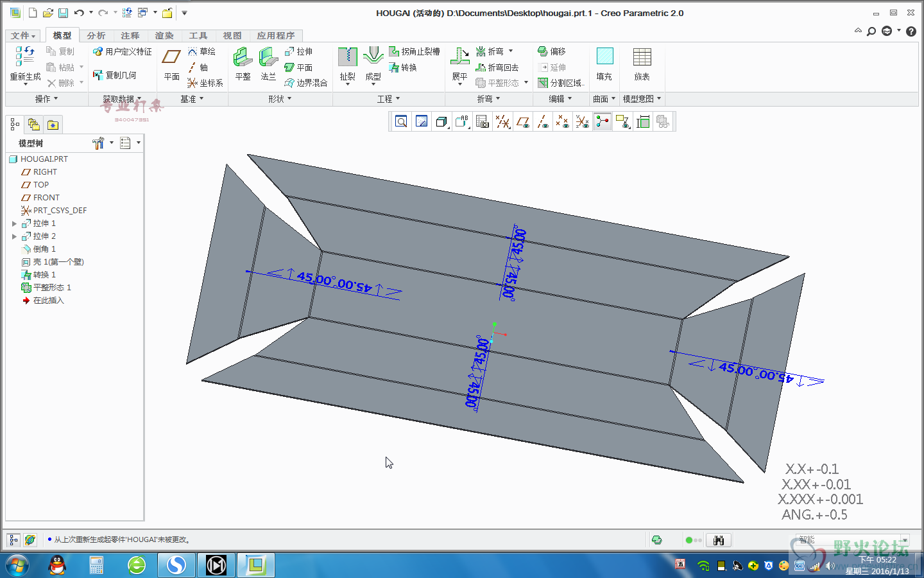Toggle annotation display in view toolbar

[x=622, y=121]
